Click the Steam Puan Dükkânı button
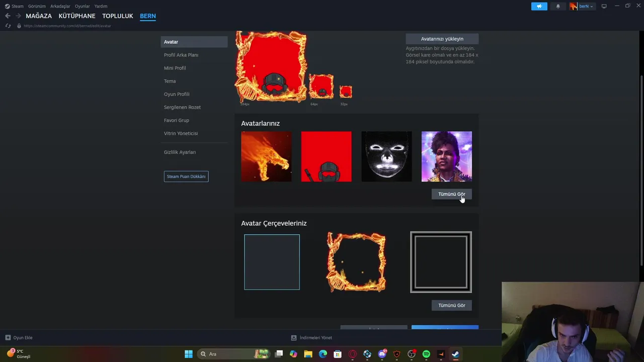The width and height of the screenshot is (644, 362). pyautogui.click(x=186, y=176)
